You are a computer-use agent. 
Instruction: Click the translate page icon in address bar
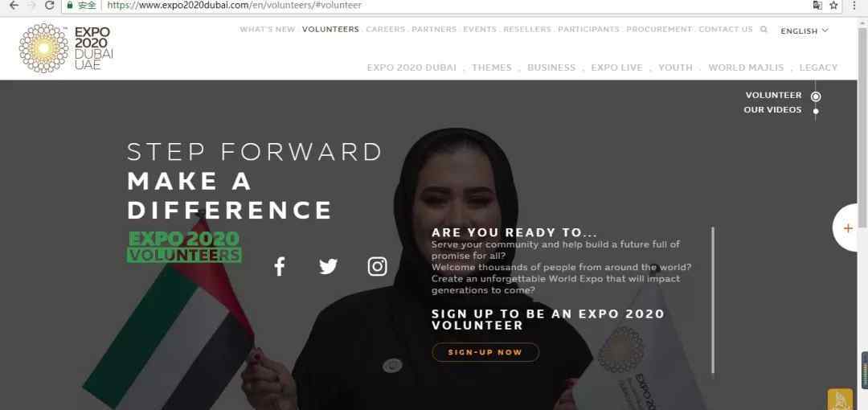click(817, 6)
